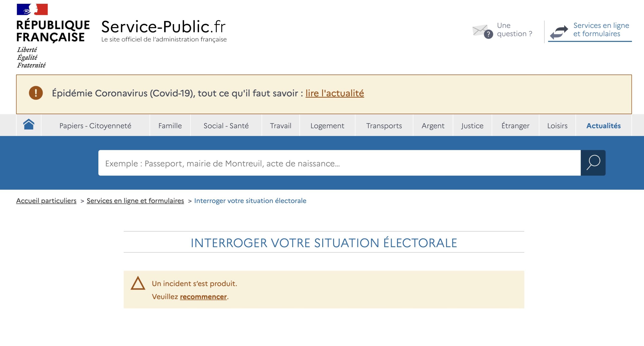This screenshot has height=346, width=644.
Task: Switch to the Actualités tab
Action: pyautogui.click(x=603, y=126)
